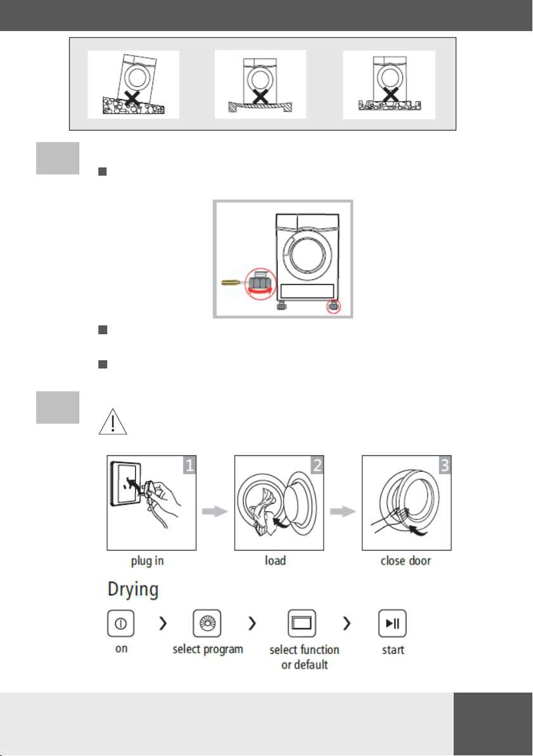
Task: Click the select program dial icon
Action: pyautogui.click(x=207, y=623)
